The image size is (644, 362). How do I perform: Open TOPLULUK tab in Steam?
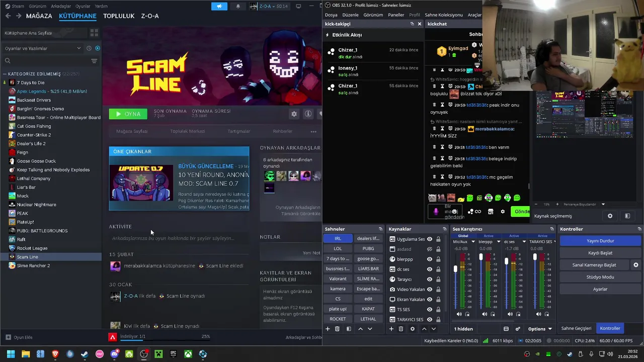pos(119,16)
